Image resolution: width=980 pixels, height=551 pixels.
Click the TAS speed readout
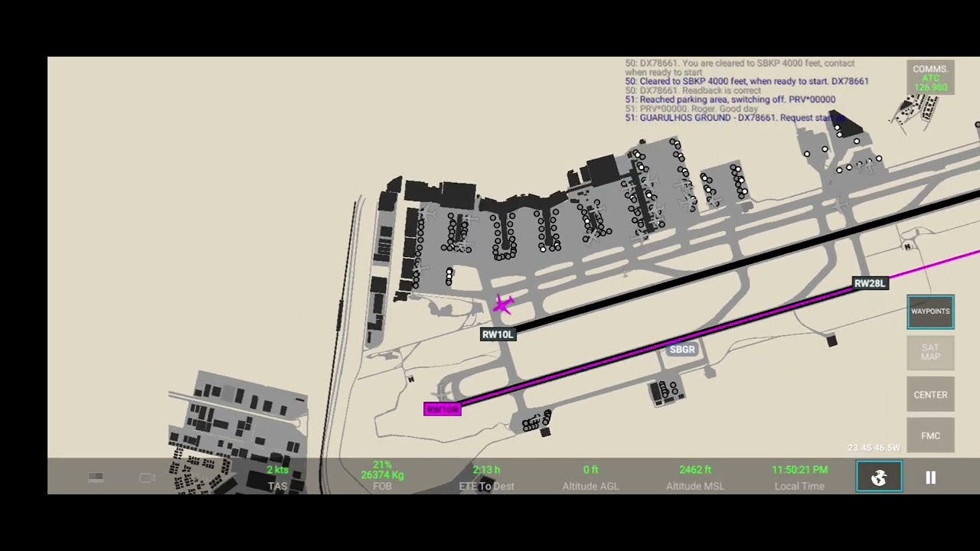(277, 478)
